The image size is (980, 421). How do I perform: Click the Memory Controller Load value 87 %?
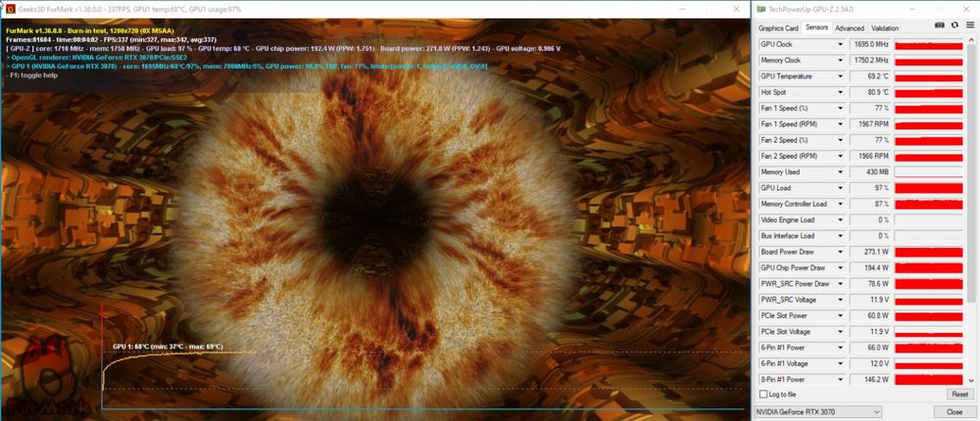(869, 204)
